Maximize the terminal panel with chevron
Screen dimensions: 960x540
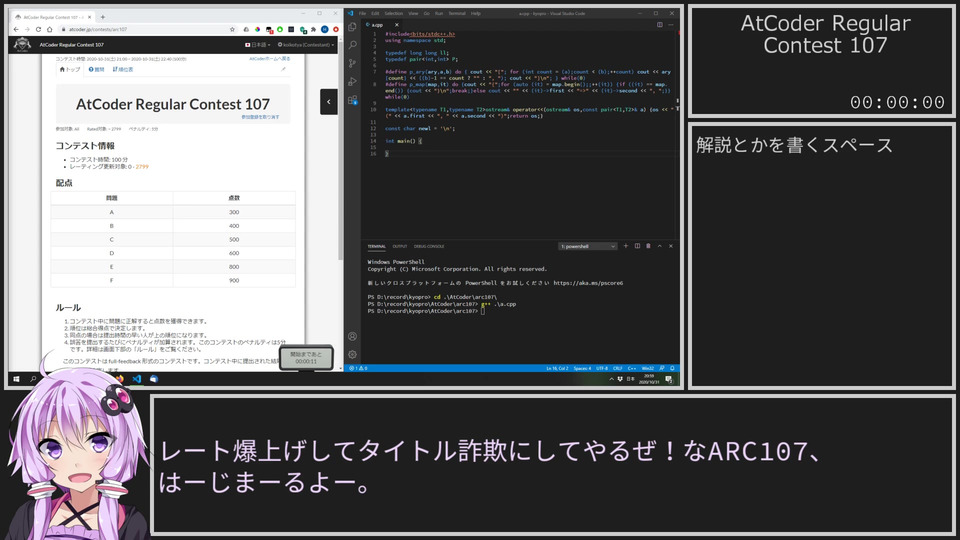(659, 246)
